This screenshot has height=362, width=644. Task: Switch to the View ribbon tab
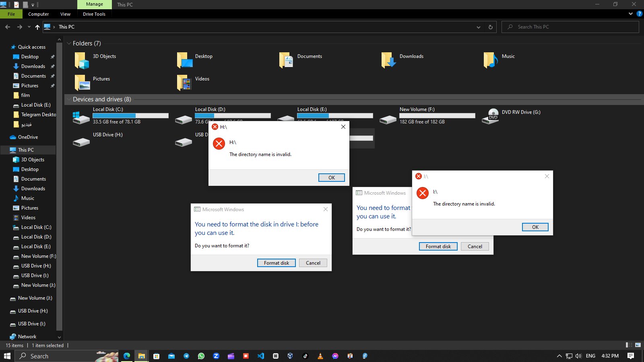(x=65, y=14)
